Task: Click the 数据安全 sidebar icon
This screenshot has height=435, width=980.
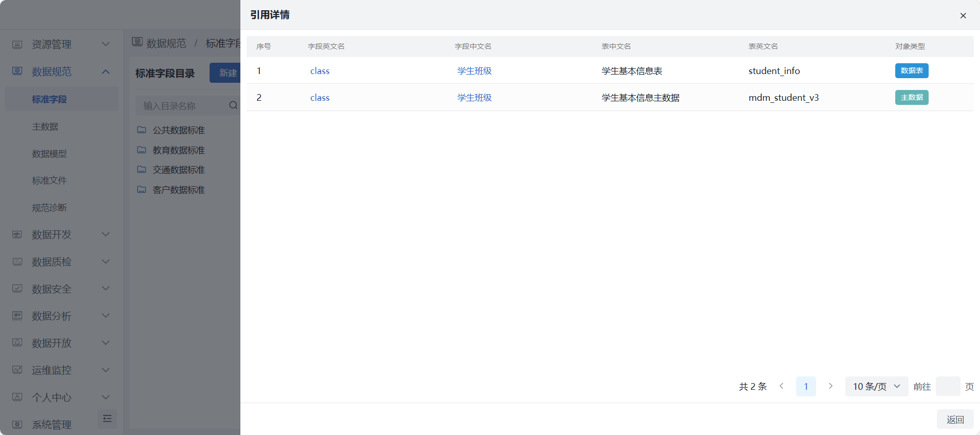Action: click(x=17, y=288)
